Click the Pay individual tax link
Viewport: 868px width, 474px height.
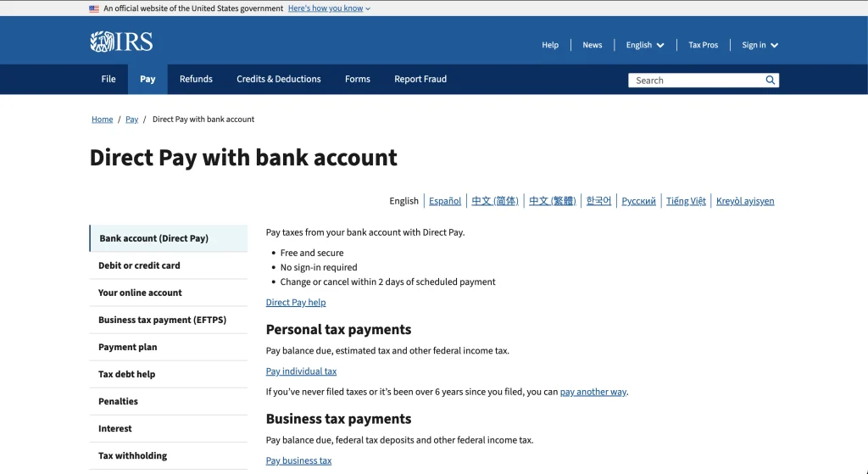tap(301, 371)
